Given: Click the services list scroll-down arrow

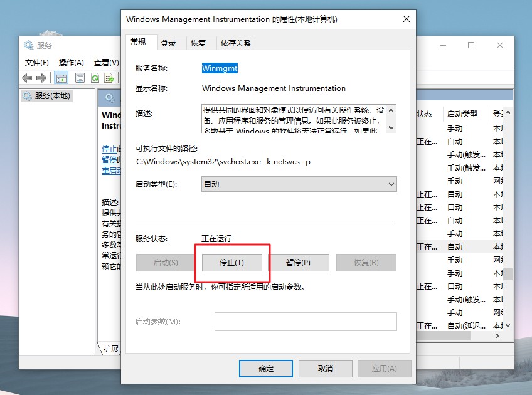Looking at the screenshot, I should [x=508, y=325].
